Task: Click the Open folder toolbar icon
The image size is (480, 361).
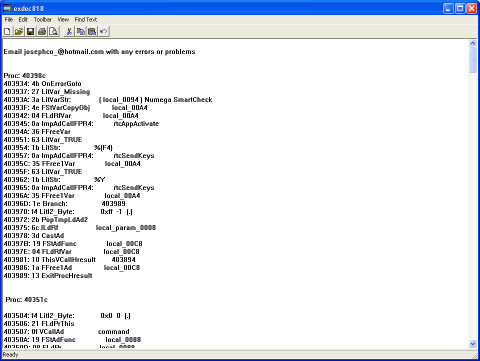Action: [19, 32]
